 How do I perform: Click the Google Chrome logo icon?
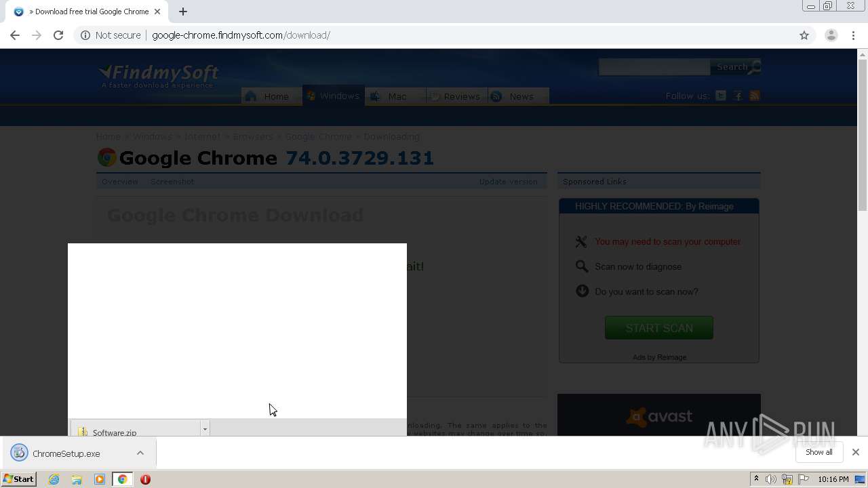tap(106, 158)
